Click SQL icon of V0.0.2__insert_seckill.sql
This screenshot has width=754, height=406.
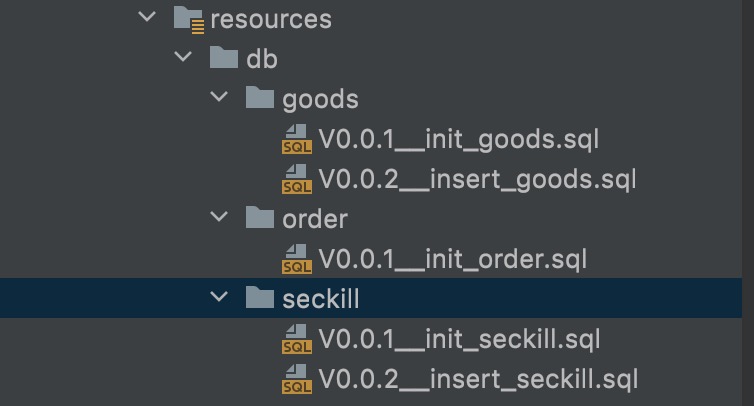(297, 379)
